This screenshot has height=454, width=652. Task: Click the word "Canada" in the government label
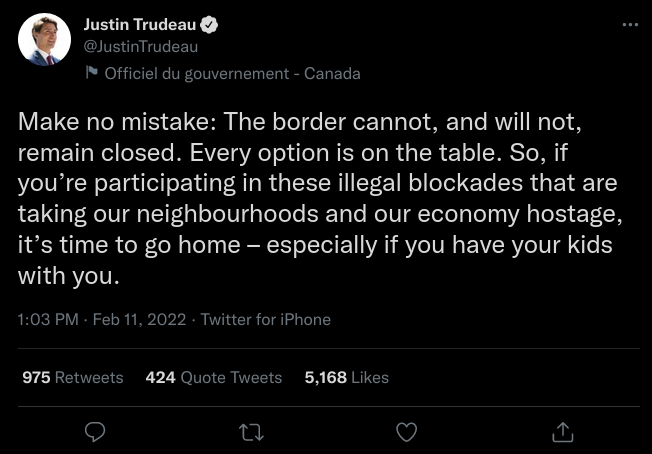(x=332, y=73)
